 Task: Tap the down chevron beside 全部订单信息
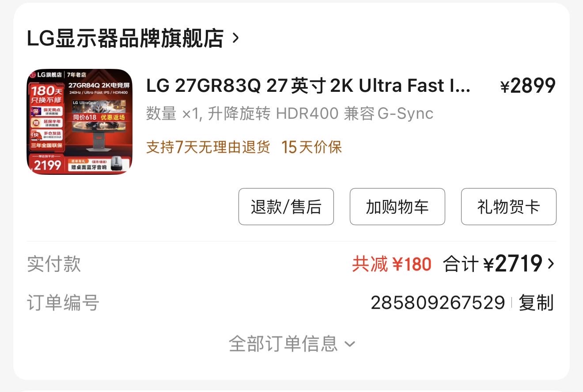(x=349, y=344)
